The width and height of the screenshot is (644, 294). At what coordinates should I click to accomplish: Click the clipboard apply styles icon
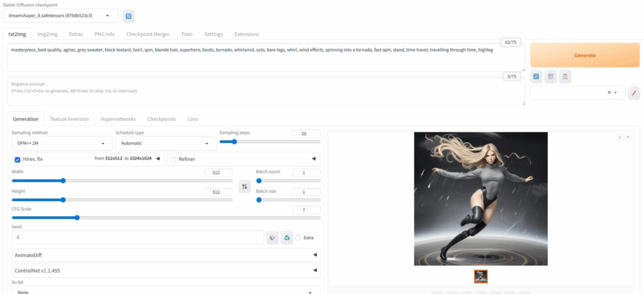point(565,77)
